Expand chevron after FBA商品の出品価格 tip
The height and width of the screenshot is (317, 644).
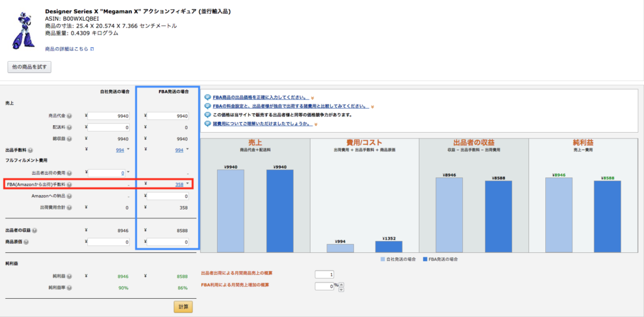(x=313, y=98)
